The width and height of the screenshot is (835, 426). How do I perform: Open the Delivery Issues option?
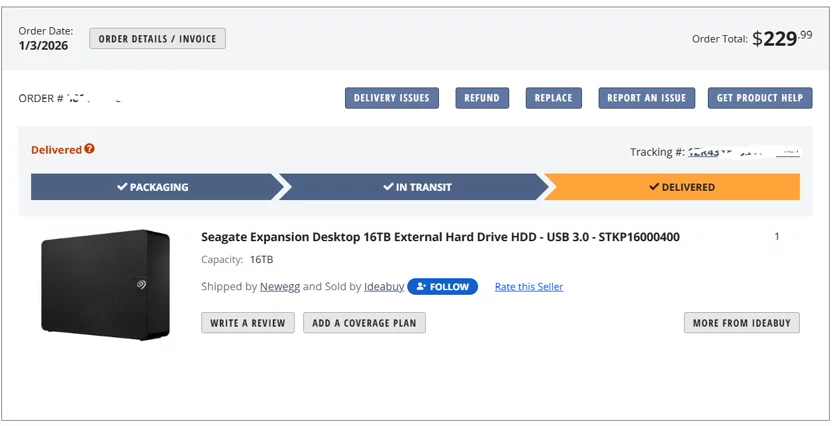[x=392, y=98]
